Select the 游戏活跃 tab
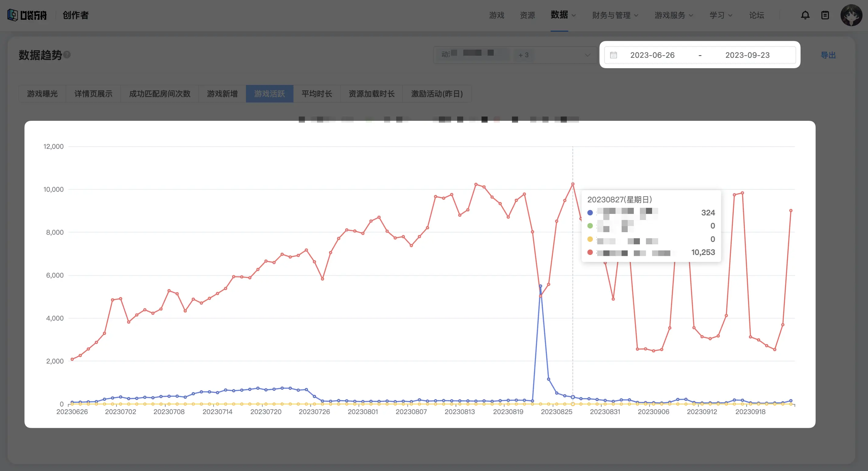The width and height of the screenshot is (868, 471). (x=270, y=94)
